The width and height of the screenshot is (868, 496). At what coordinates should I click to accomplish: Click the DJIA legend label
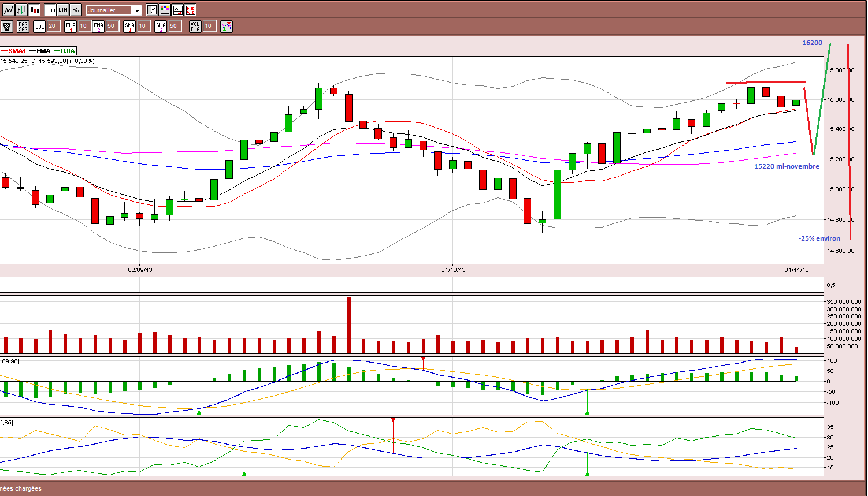point(68,51)
